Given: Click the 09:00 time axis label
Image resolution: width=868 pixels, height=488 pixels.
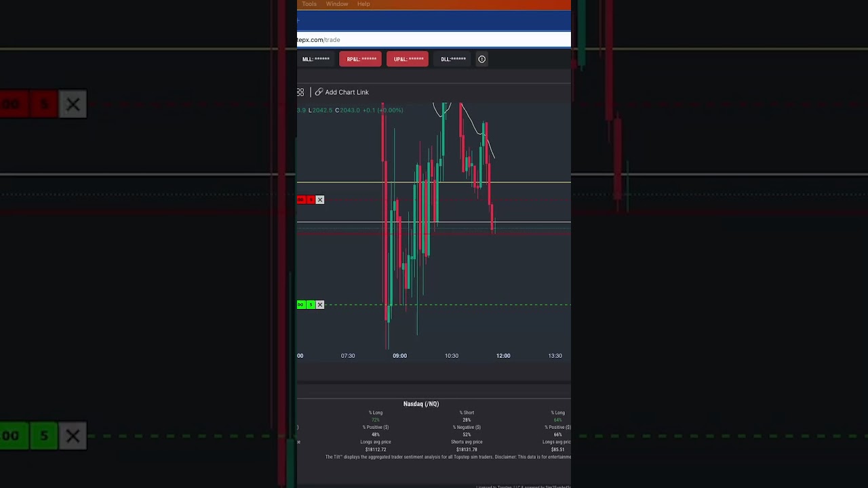Looking at the screenshot, I should point(399,356).
